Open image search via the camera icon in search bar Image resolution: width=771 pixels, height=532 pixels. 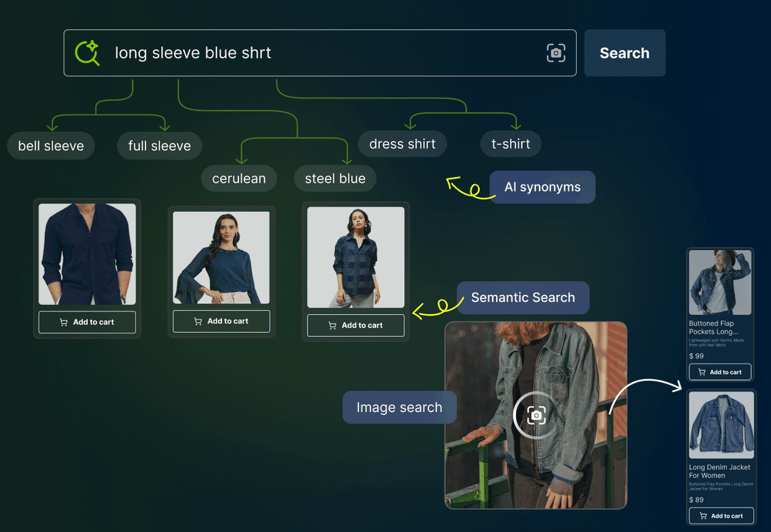(555, 52)
